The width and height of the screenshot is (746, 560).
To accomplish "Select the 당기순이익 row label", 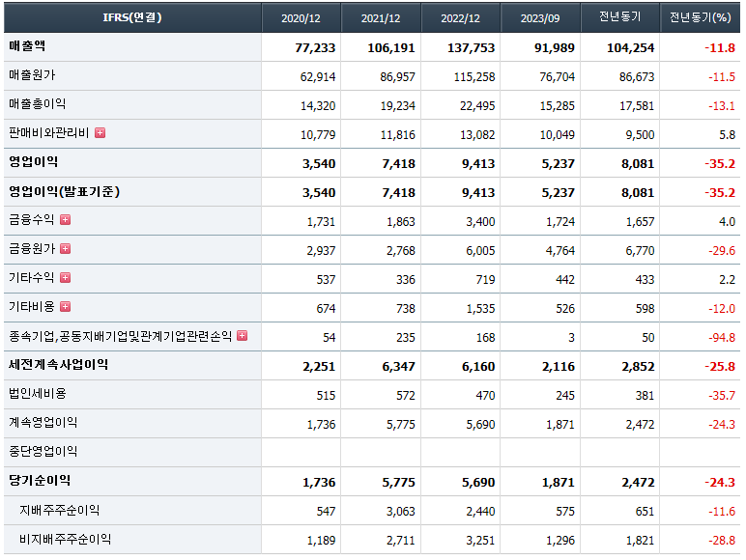I will tap(40, 481).
